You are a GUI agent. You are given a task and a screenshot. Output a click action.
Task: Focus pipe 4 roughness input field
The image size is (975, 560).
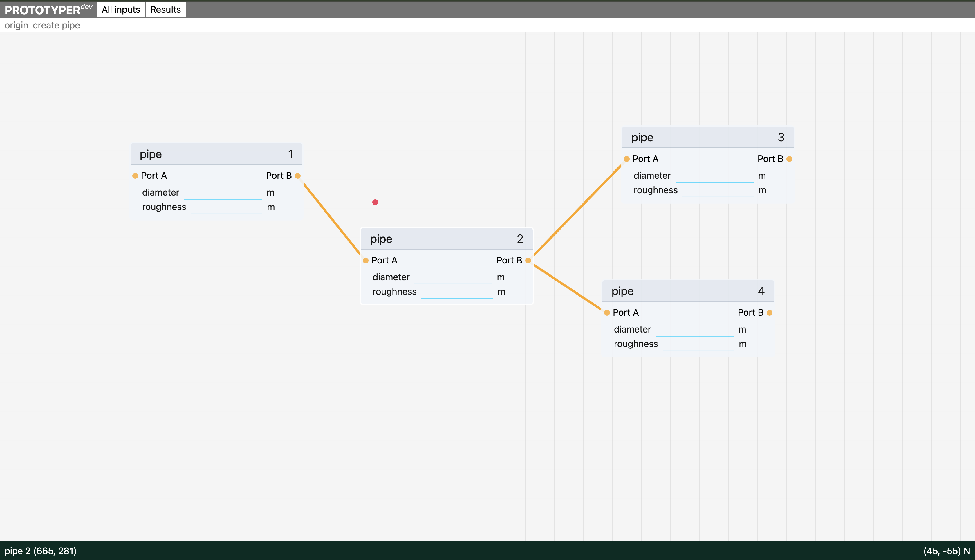click(x=698, y=345)
